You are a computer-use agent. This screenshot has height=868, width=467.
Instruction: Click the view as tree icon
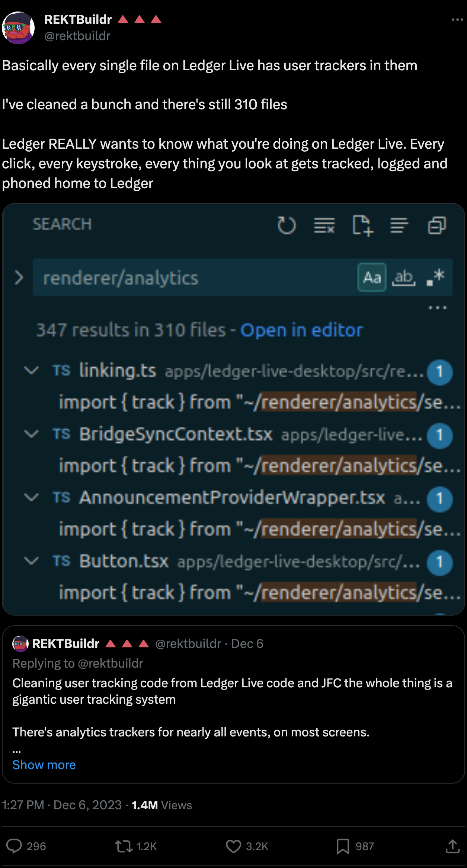click(399, 225)
